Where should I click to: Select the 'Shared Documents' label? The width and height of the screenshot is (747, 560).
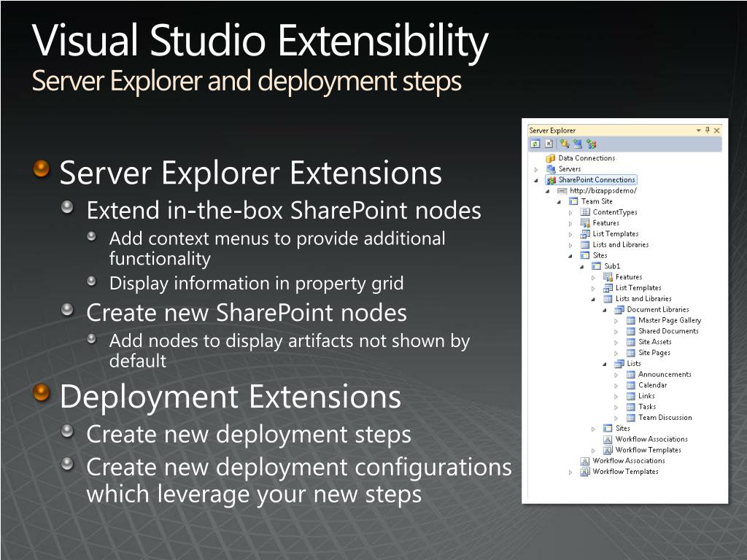(668, 331)
